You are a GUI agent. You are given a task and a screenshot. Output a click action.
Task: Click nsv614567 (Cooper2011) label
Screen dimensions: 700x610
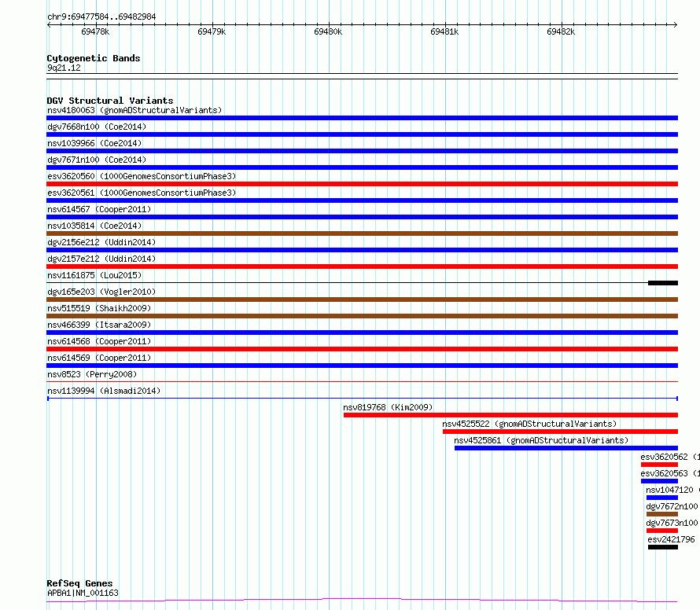click(99, 209)
